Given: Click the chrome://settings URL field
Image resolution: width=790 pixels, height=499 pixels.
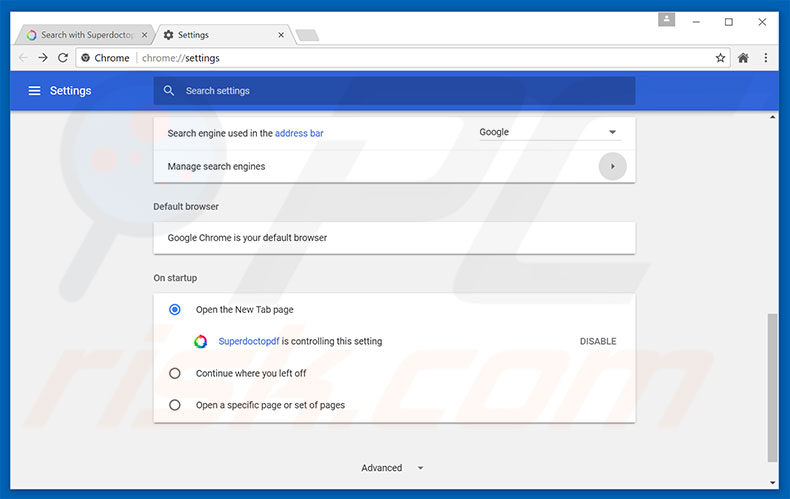Looking at the screenshot, I should (x=403, y=58).
